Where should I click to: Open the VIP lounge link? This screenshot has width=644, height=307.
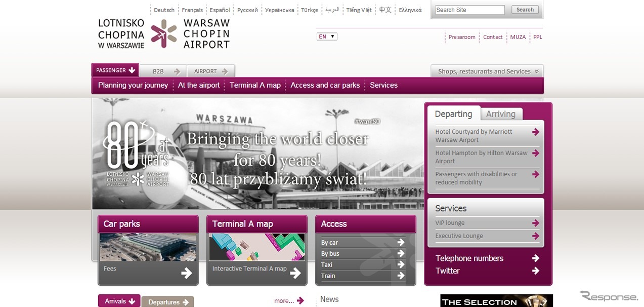450,223
